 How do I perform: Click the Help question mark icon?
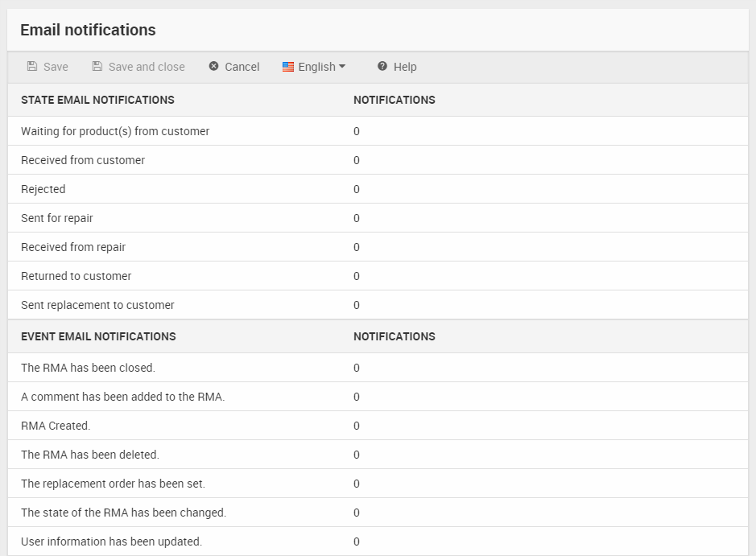tap(382, 67)
